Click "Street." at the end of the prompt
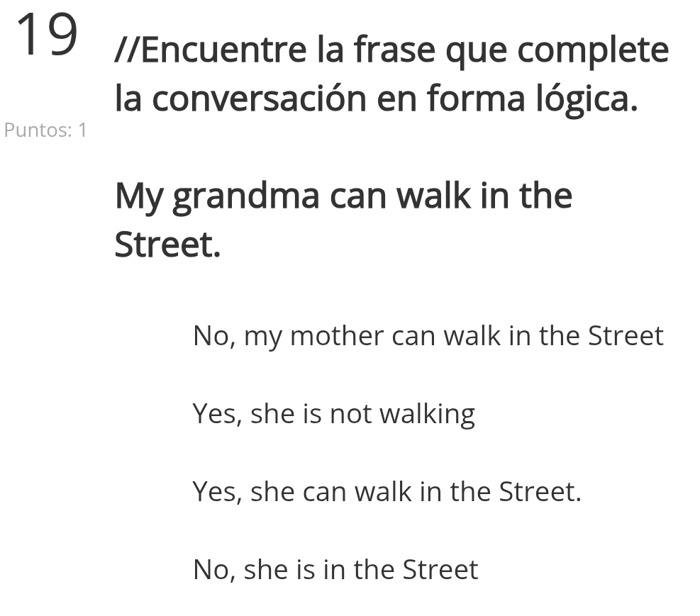The height and width of the screenshot is (616, 700). click(x=167, y=245)
